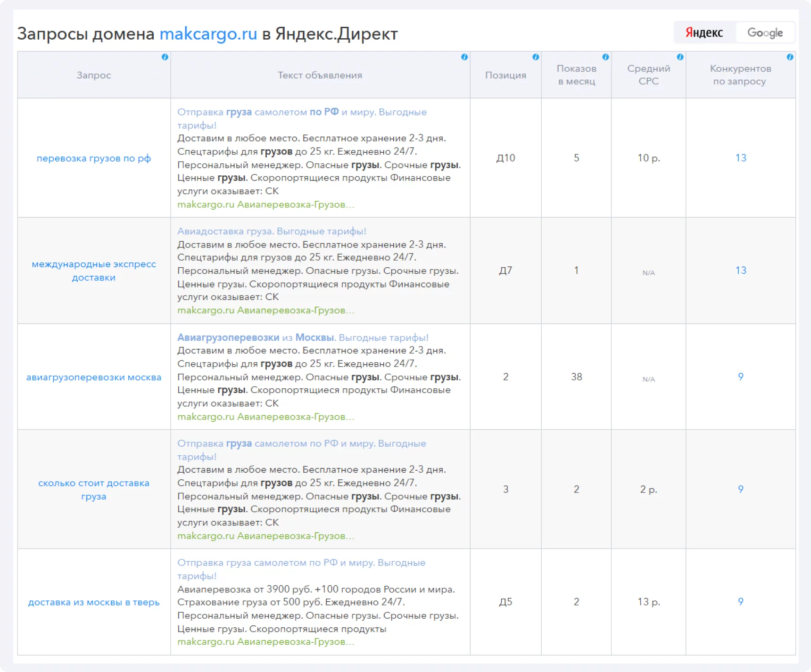Select position 2 in 'авиагрузоперевозки москва' row

pos(505,377)
